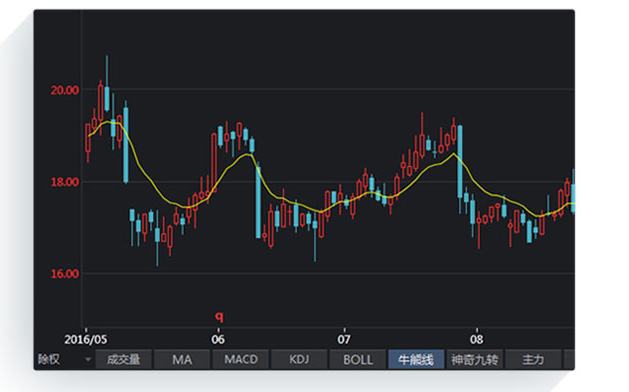Click the highlighted 牛熊线 tab

(x=416, y=360)
